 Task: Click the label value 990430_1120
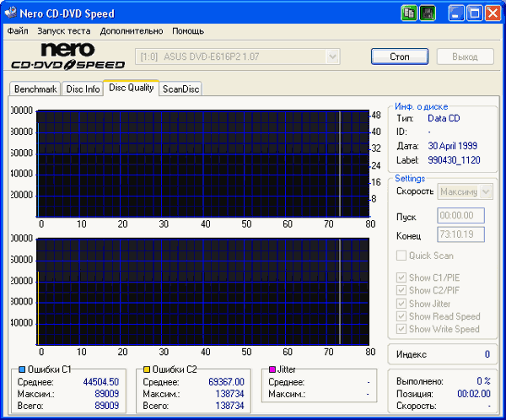coord(454,160)
